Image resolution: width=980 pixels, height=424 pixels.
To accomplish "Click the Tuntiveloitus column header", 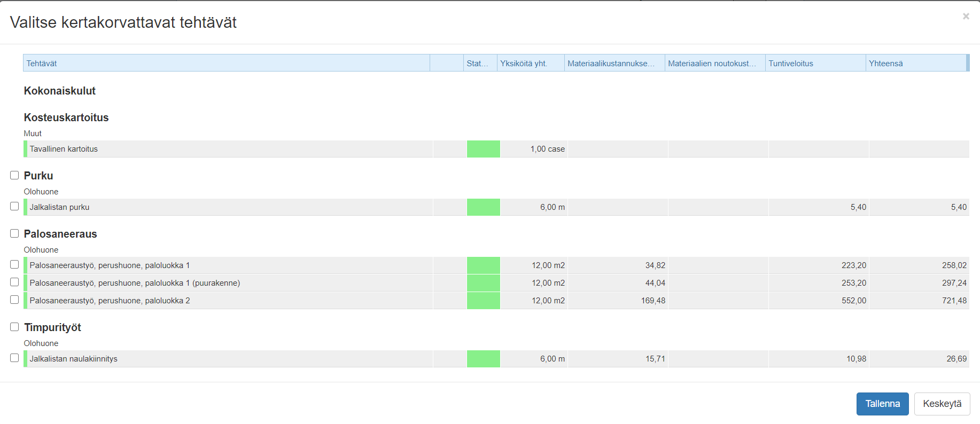I will click(815, 63).
